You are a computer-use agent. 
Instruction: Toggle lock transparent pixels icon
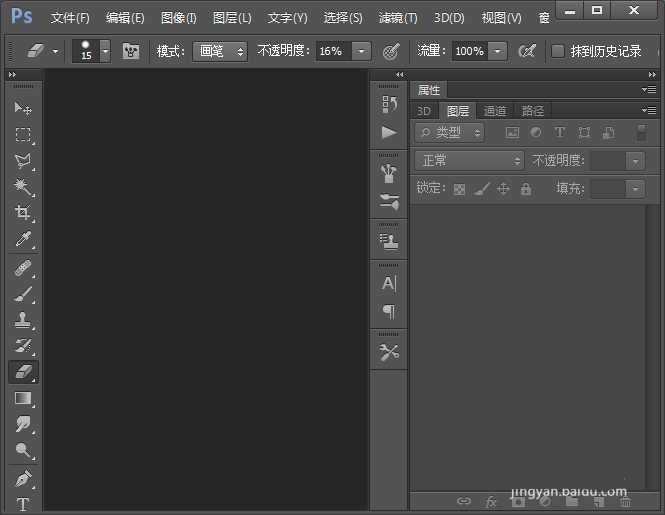[459, 189]
